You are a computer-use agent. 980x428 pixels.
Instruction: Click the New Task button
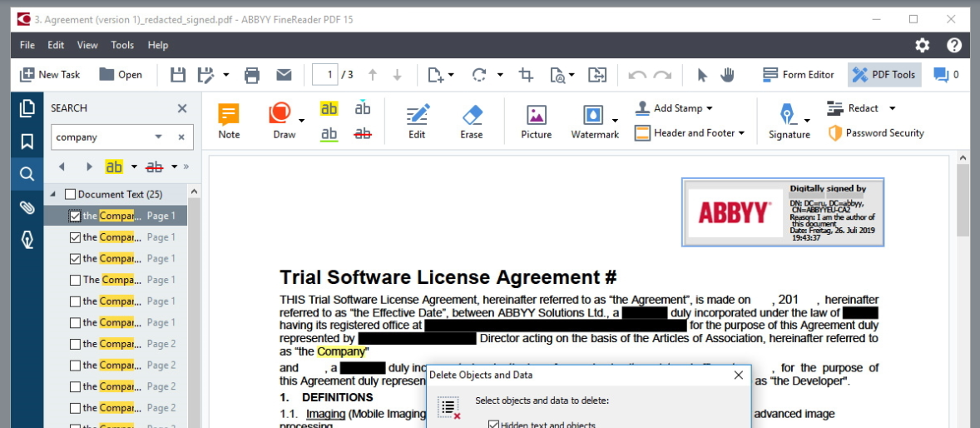click(50, 75)
